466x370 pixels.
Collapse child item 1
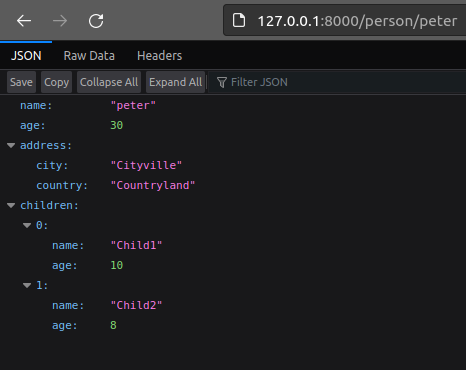pos(27,286)
